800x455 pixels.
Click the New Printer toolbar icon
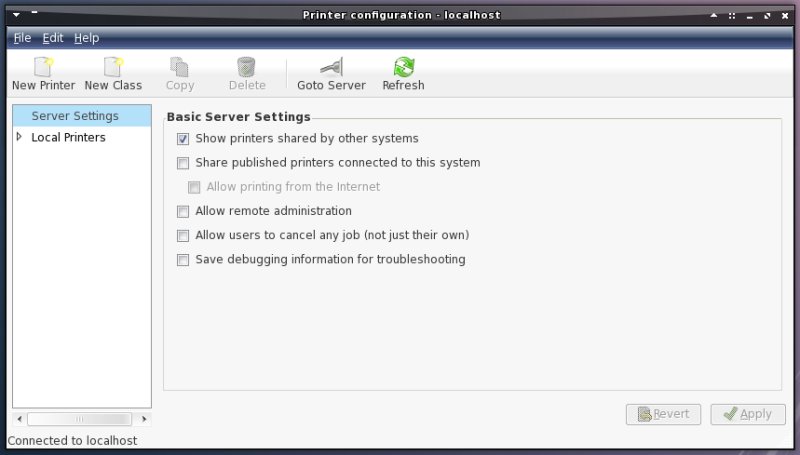click(43, 67)
